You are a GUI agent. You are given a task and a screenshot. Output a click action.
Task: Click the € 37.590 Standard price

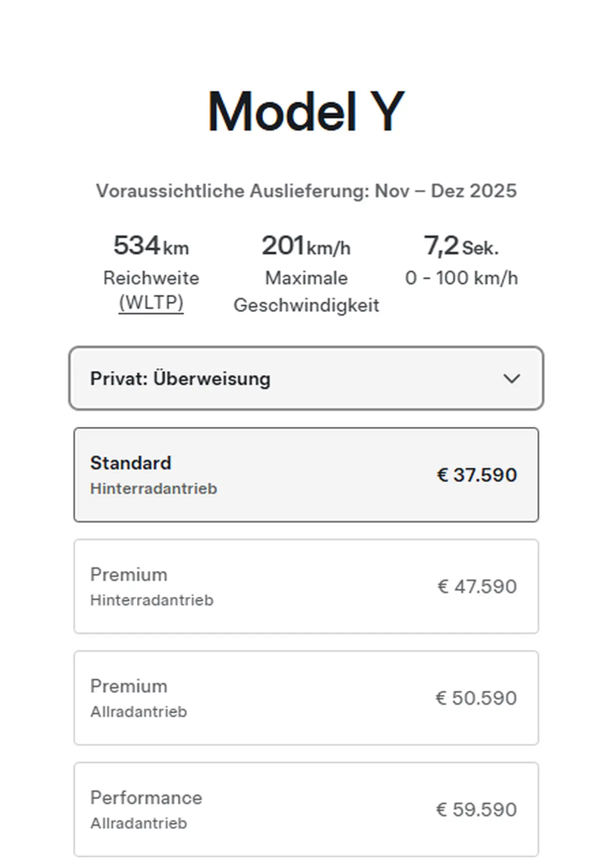(x=477, y=475)
